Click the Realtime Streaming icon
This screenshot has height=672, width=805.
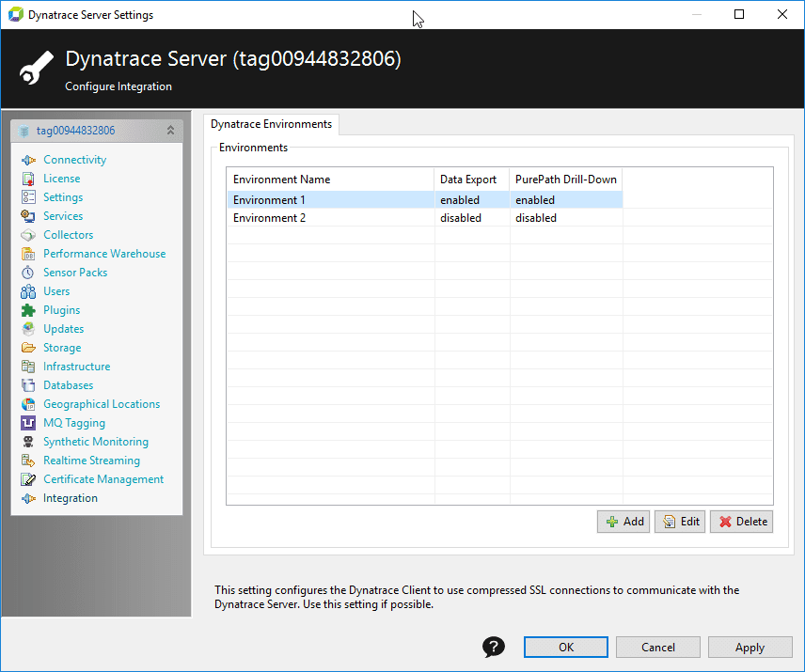coord(28,461)
